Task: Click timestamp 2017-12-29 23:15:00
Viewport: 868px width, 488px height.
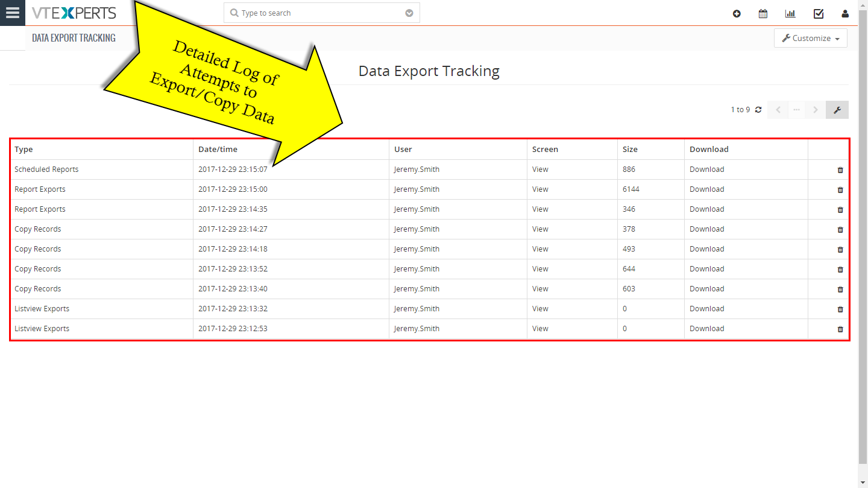Action: pos(233,189)
